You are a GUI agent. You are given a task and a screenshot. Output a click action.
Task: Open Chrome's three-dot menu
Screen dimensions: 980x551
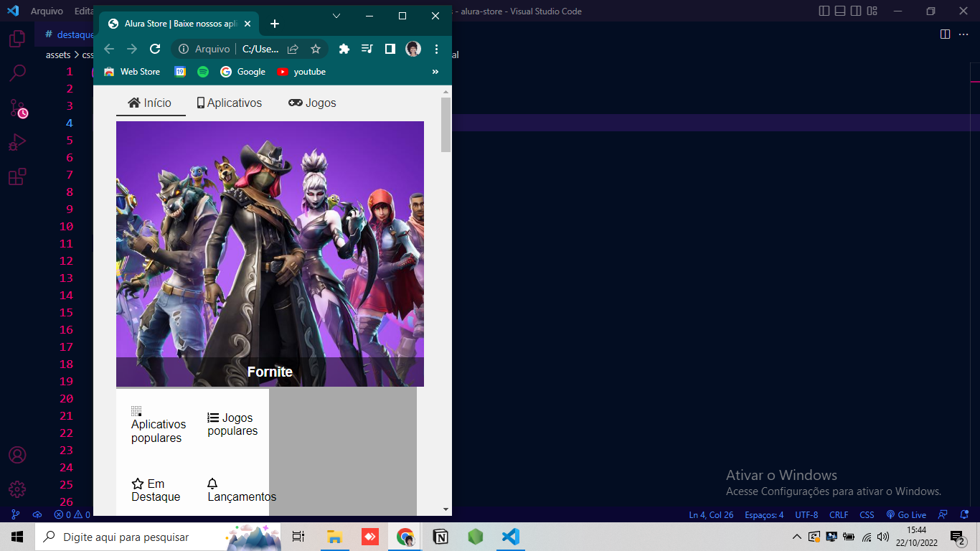pos(436,49)
